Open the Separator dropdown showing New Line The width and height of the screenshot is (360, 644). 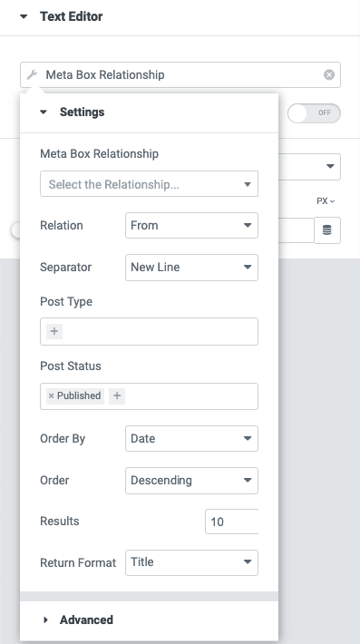pos(191,268)
